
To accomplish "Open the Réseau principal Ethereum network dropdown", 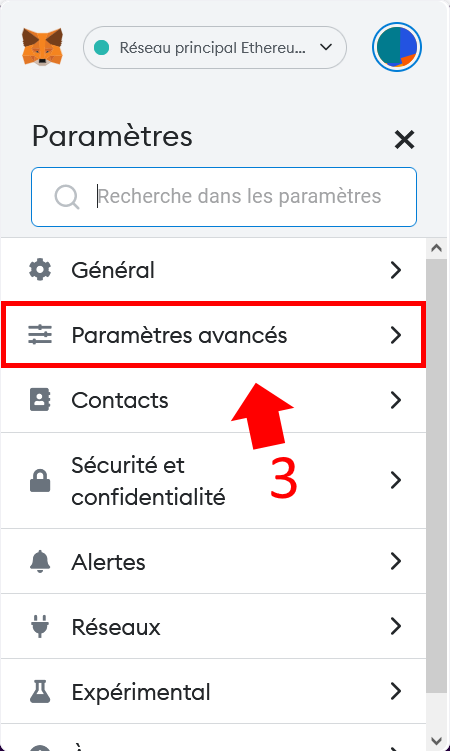I will point(214,47).
